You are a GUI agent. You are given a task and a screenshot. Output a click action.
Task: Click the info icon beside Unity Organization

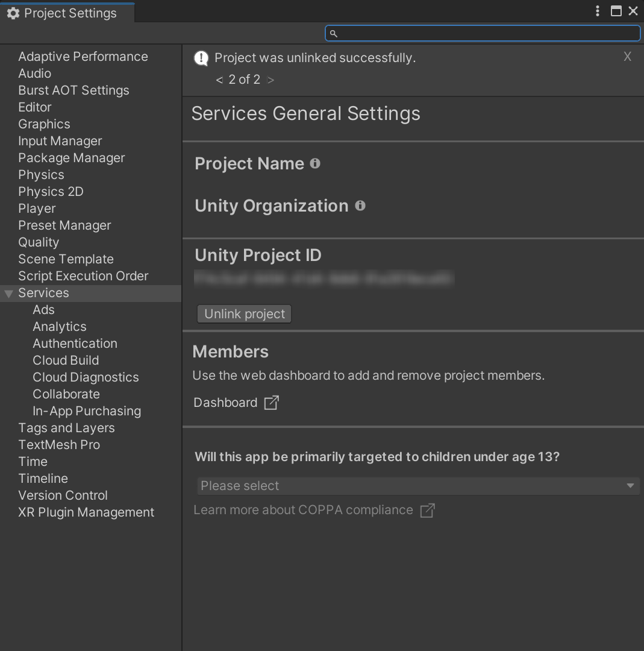[360, 206]
